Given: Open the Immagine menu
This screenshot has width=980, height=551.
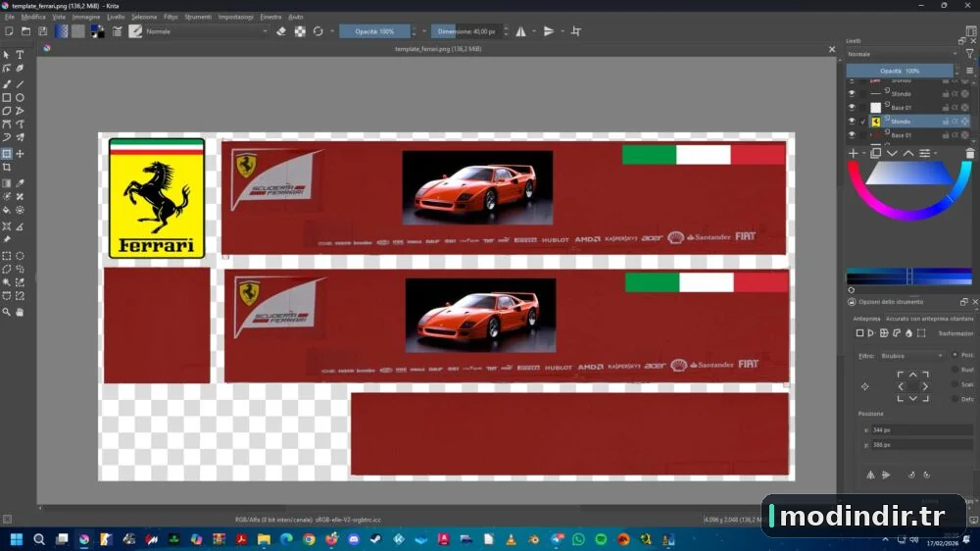Looking at the screenshot, I should coord(85,17).
